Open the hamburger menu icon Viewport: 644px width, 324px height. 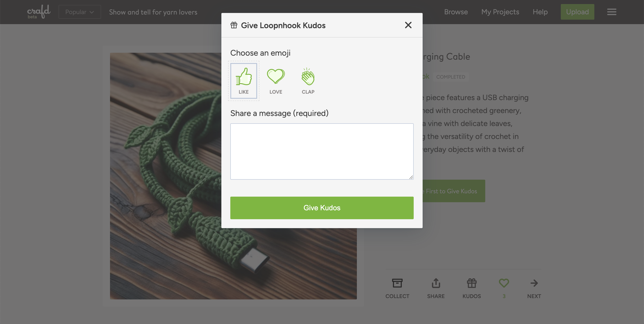pyautogui.click(x=612, y=12)
